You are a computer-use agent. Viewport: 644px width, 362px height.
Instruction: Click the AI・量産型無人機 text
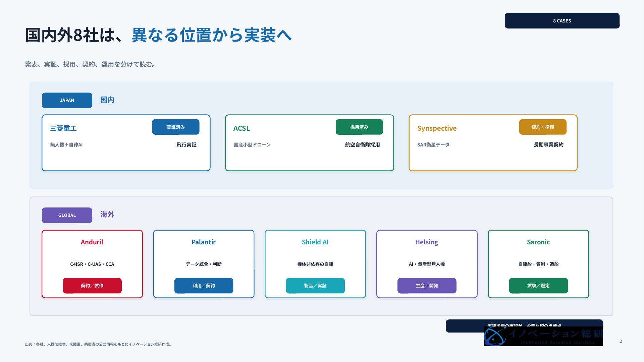coord(427,264)
